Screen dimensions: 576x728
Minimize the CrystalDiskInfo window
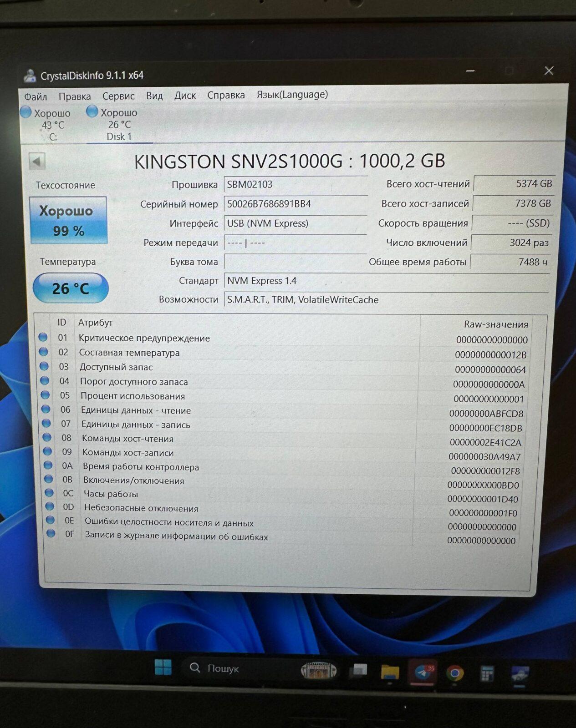(470, 71)
